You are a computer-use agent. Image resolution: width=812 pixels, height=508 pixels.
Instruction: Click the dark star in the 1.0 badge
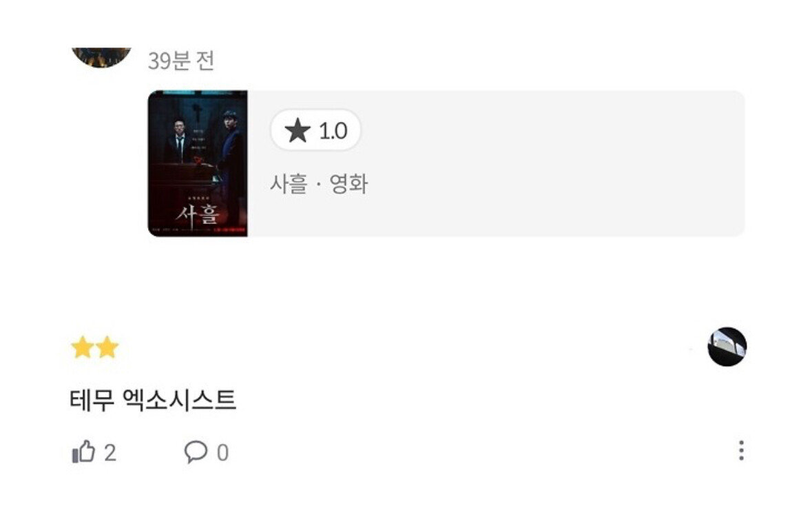[298, 130]
